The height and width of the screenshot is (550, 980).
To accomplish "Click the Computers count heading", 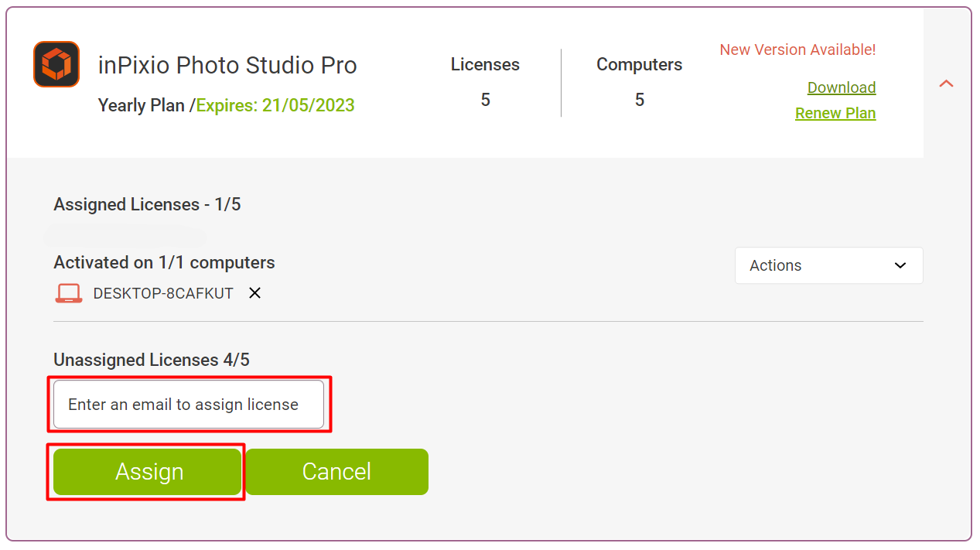I will pyautogui.click(x=639, y=65).
